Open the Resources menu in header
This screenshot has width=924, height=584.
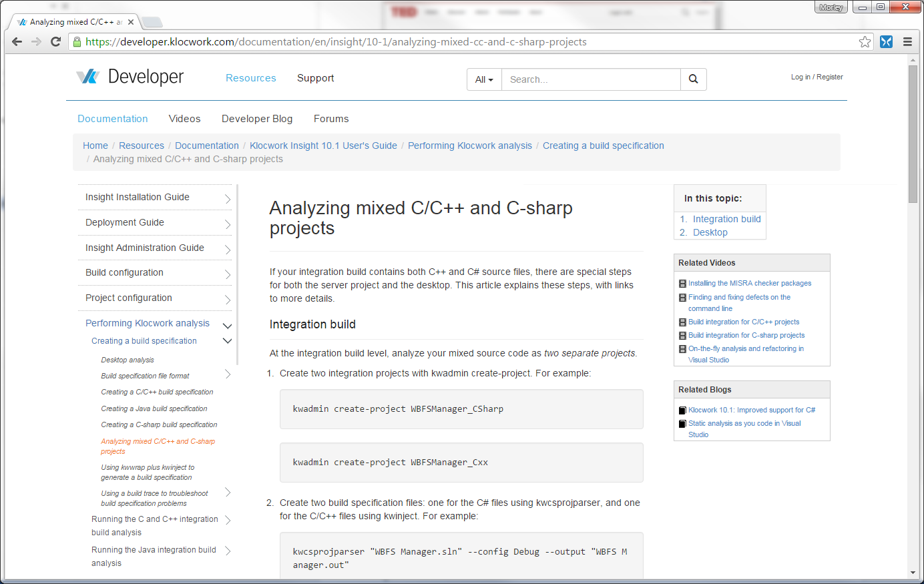point(250,78)
